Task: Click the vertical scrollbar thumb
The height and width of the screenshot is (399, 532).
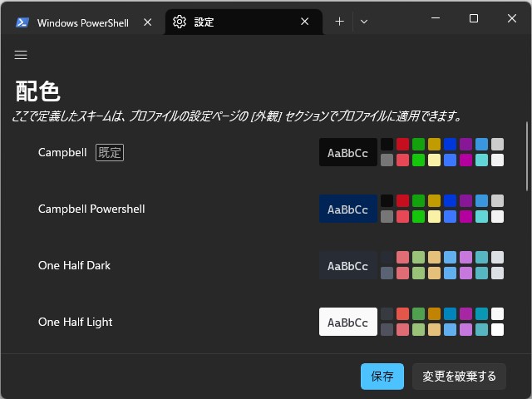Action: pyautogui.click(x=527, y=156)
